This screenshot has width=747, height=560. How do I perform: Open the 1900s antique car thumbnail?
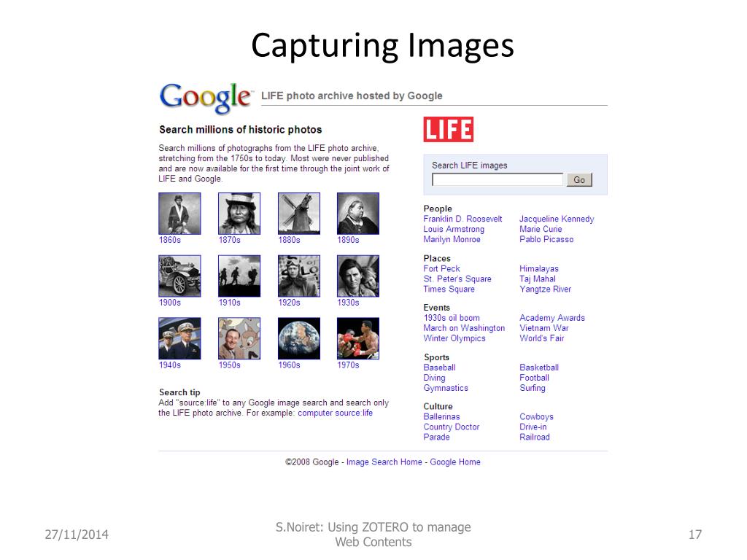click(x=179, y=276)
